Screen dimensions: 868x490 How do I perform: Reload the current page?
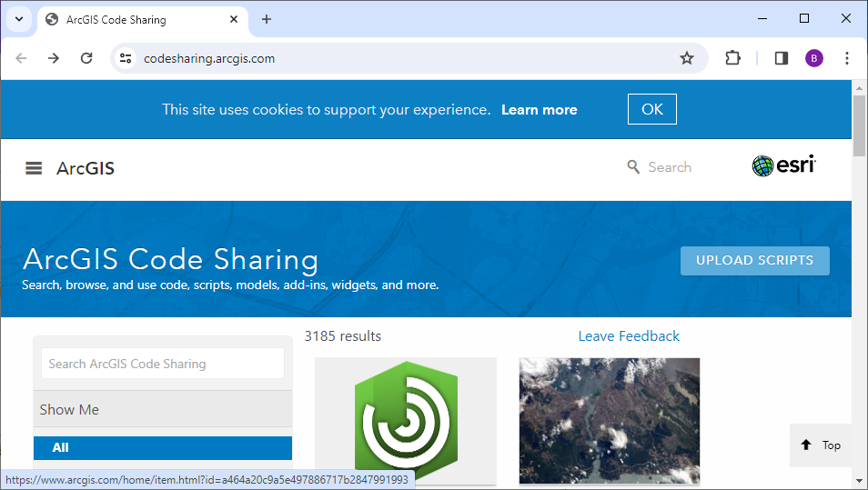pos(86,58)
